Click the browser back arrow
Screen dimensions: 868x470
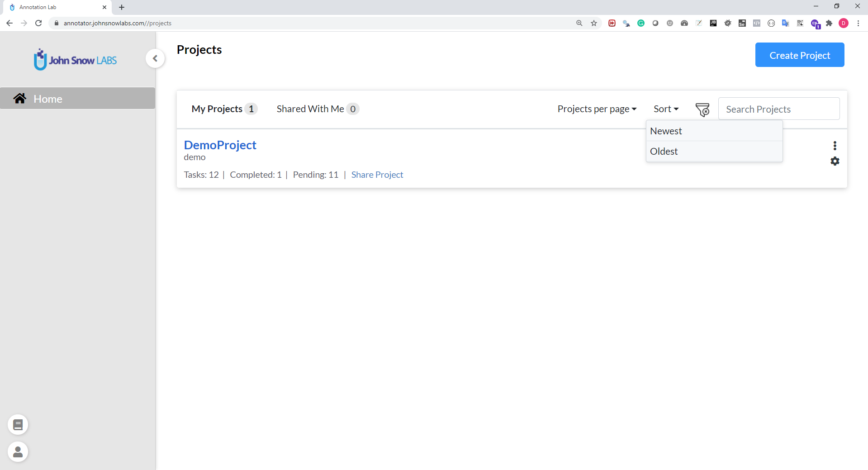[x=9, y=23]
